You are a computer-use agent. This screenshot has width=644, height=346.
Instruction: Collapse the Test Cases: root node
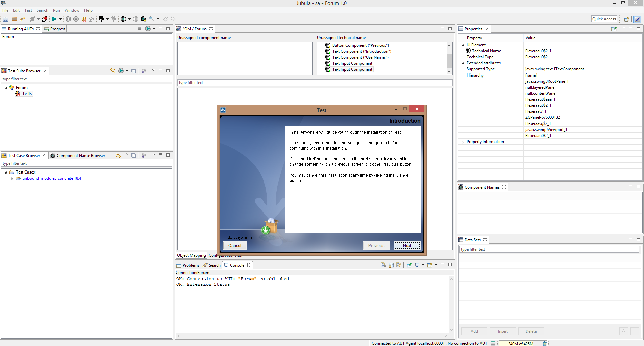click(6, 172)
